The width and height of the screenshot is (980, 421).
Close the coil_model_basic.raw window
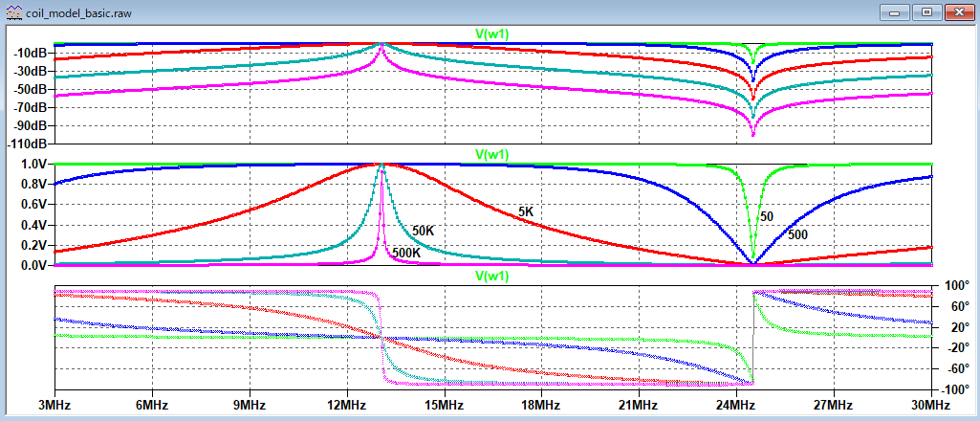click(x=959, y=11)
